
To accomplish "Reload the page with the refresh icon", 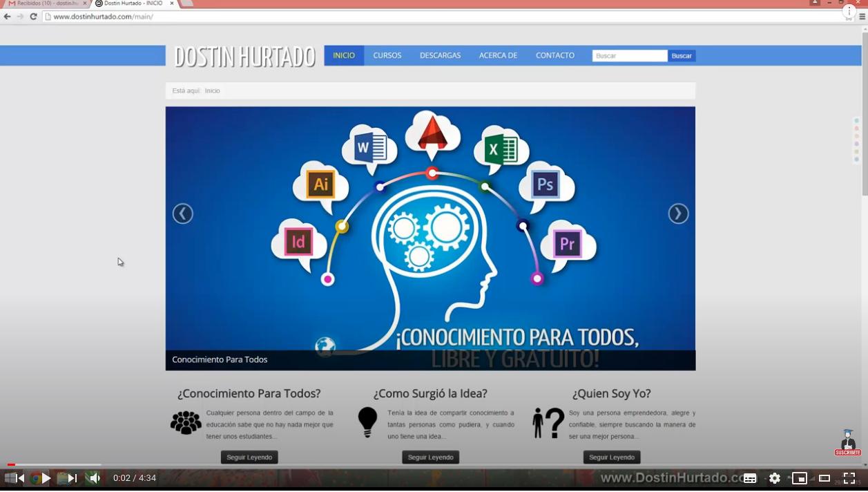I will tap(33, 17).
